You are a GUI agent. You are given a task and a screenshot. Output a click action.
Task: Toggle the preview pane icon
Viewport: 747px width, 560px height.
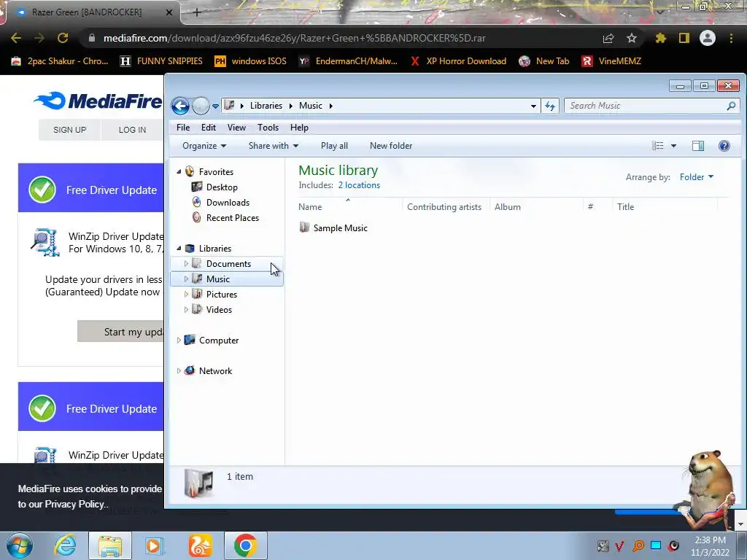698,146
